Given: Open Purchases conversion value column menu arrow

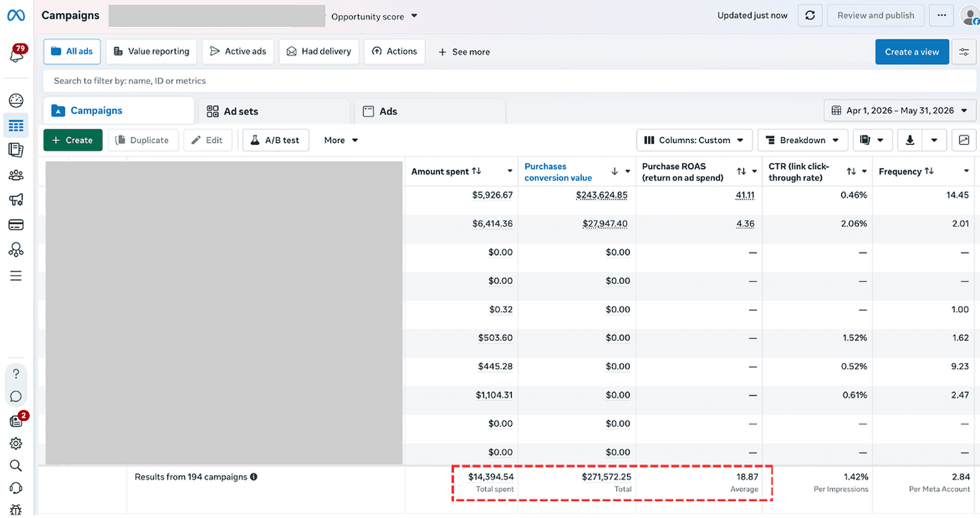Looking at the screenshot, I should click(x=628, y=171).
